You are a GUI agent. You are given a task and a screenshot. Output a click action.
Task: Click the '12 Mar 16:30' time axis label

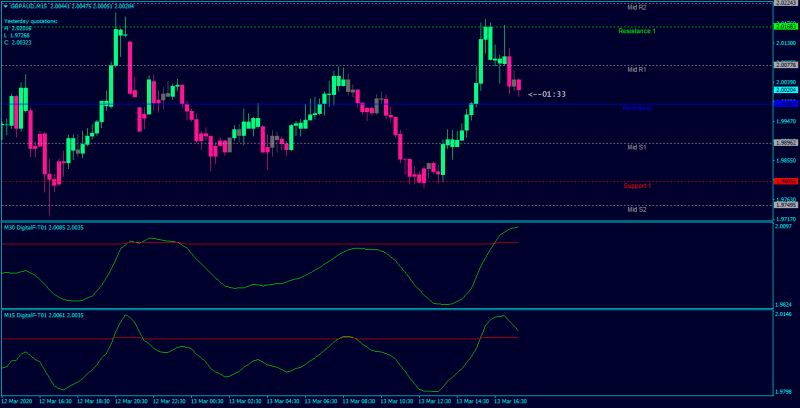(57, 401)
